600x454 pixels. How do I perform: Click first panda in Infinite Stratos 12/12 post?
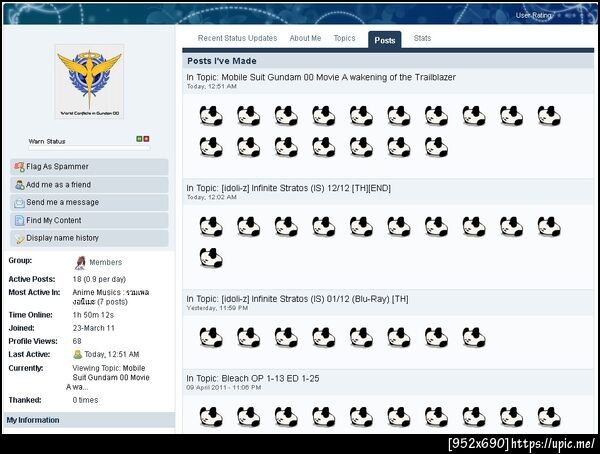pyautogui.click(x=211, y=226)
